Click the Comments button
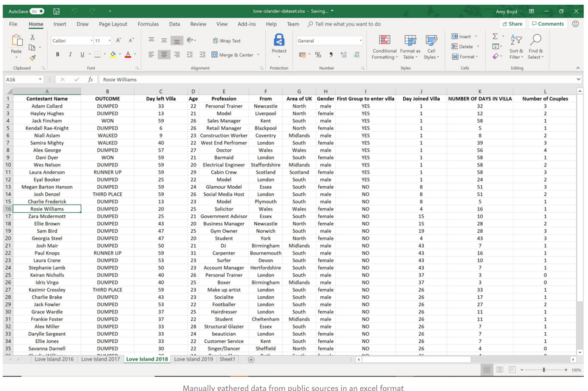 (x=548, y=24)
